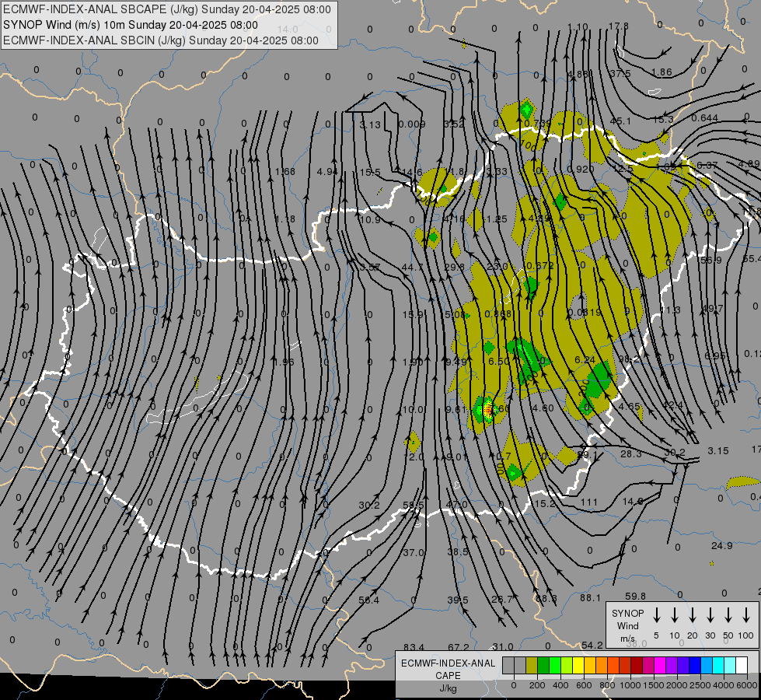Click the map value '15.5'
This screenshot has height=700, width=761.
370,172
